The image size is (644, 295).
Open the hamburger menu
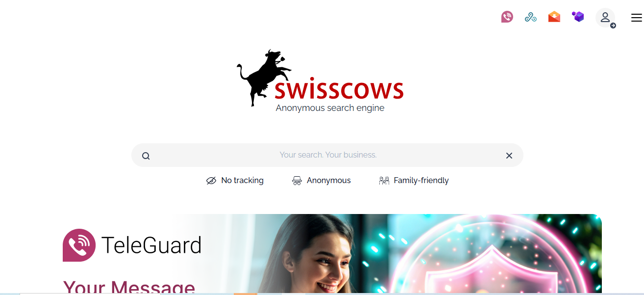(x=636, y=18)
